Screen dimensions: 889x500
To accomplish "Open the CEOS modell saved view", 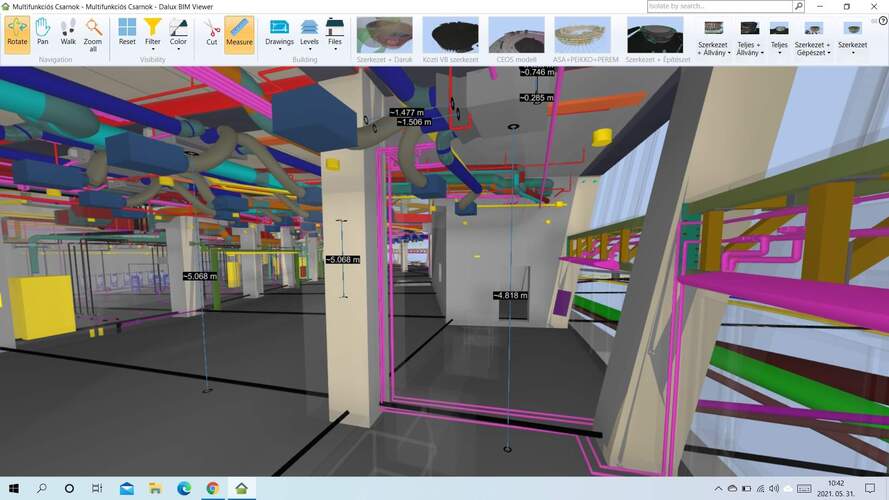I will pos(516,39).
